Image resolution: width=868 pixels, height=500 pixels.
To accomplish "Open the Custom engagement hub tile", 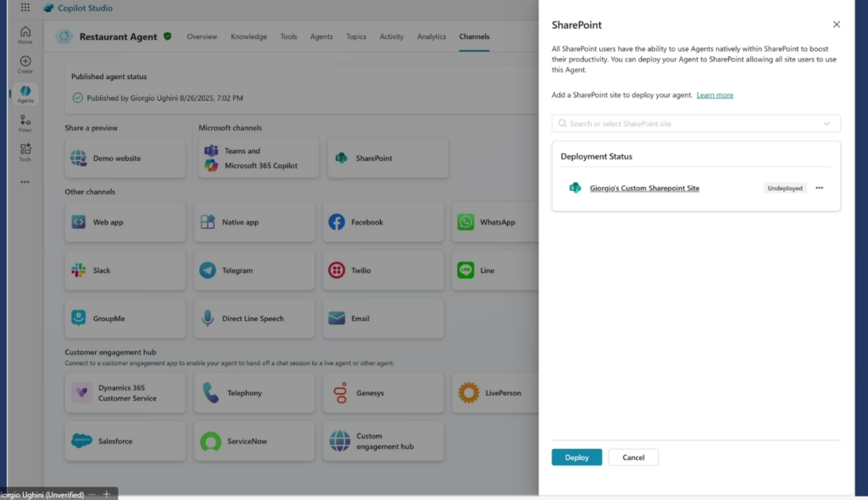I will 383,442.
